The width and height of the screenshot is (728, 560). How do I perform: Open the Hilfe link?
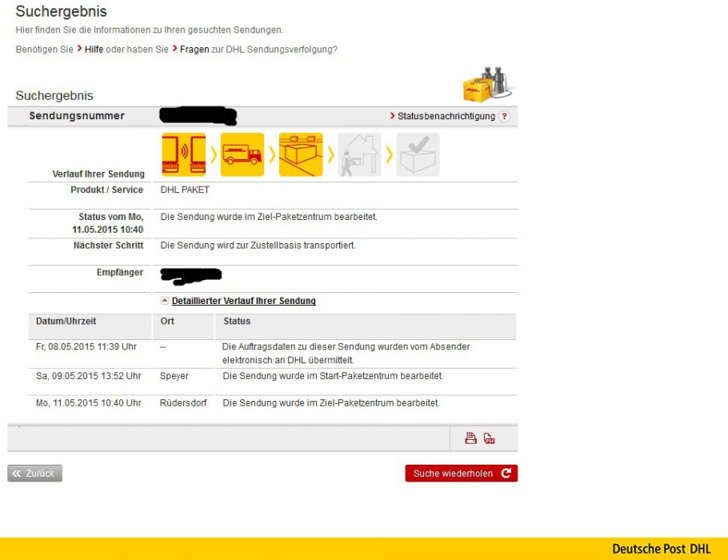point(94,50)
